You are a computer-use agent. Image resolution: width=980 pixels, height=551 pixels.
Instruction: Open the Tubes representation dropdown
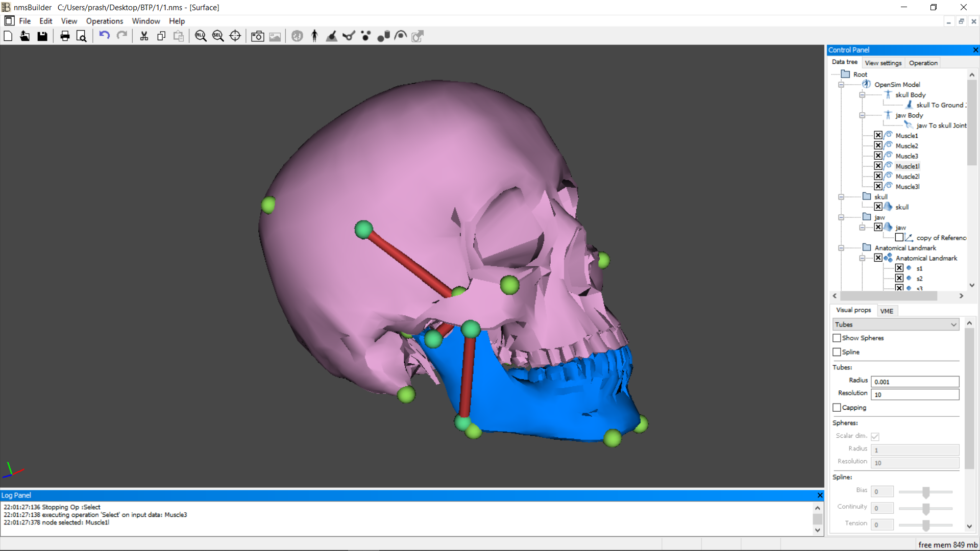point(896,324)
